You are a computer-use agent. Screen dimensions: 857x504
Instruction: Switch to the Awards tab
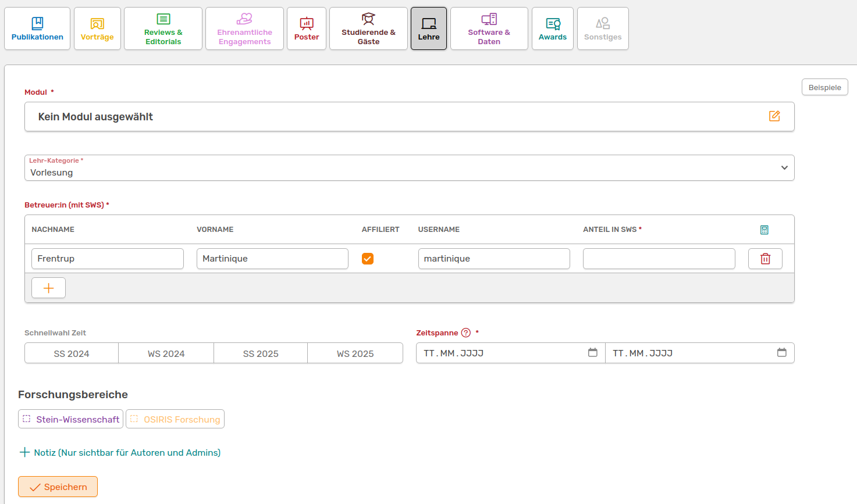pos(552,28)
